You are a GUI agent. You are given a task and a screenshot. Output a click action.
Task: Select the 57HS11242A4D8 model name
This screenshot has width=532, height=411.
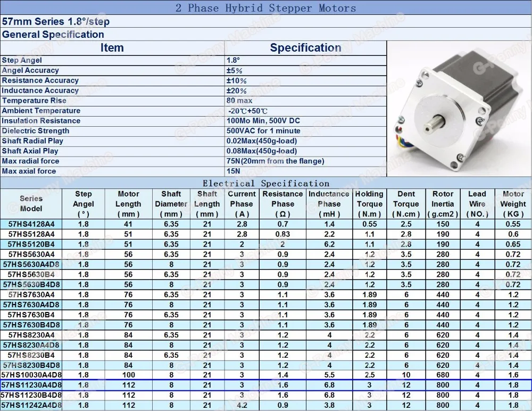tap(31, 405)
